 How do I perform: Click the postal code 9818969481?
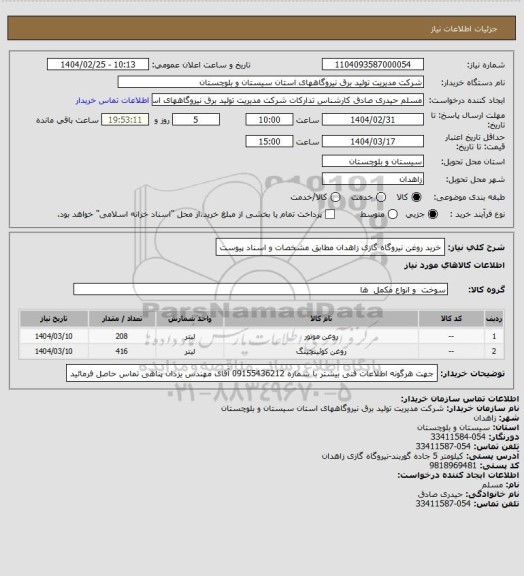[453, 465]
